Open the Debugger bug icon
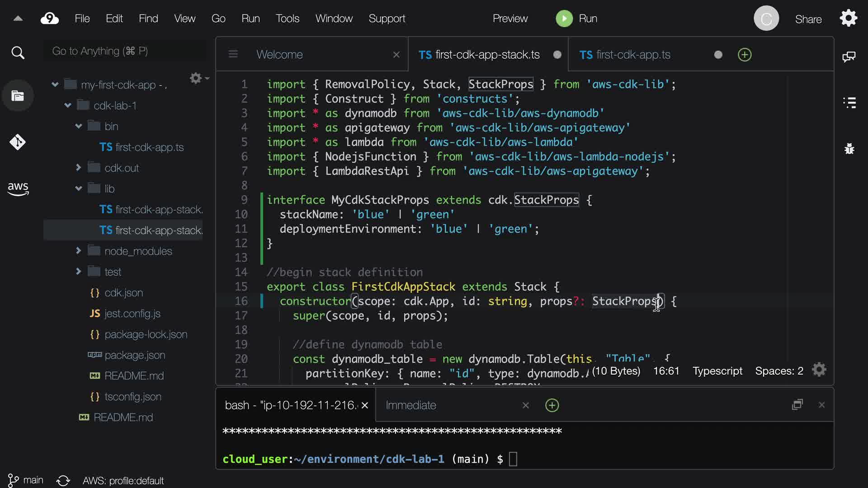This screenshot has height=488, width=868. (x=849, y=149)
